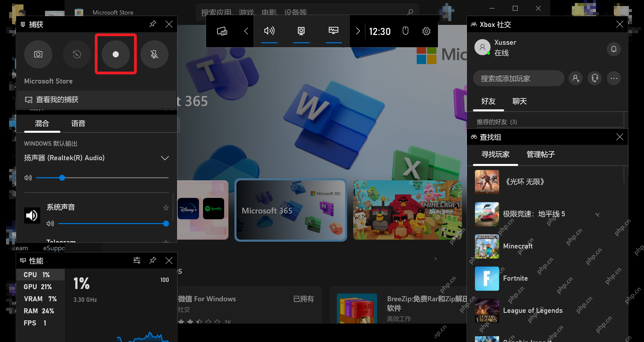Show previous widgets with left chevron
The height and width of the screenshot is (342, 644).
[x=246, y=31]
